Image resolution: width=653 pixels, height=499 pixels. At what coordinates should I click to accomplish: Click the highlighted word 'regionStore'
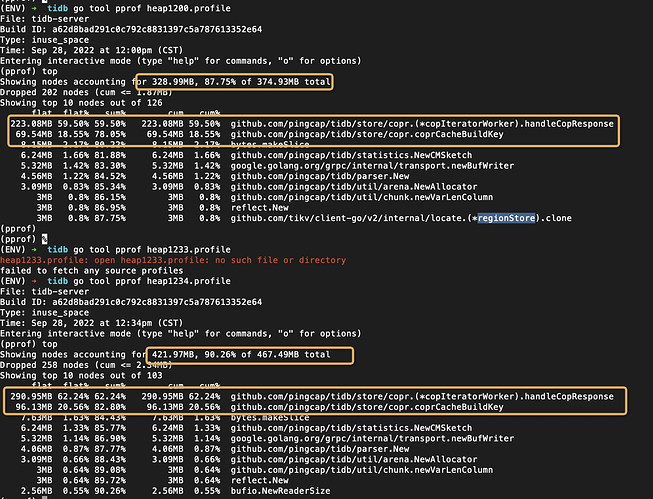506,218
